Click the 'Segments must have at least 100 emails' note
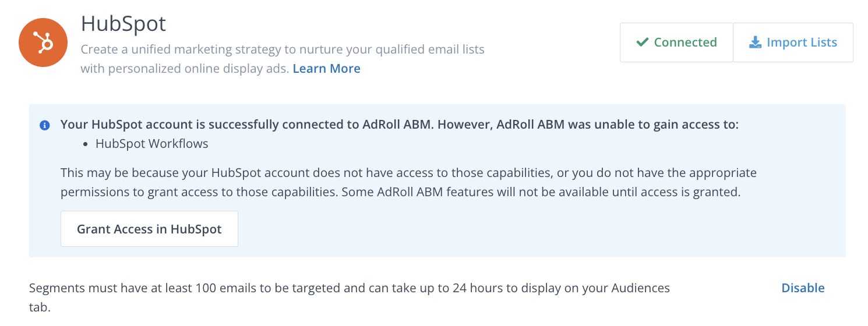868x326 pixels. point(350,288)
